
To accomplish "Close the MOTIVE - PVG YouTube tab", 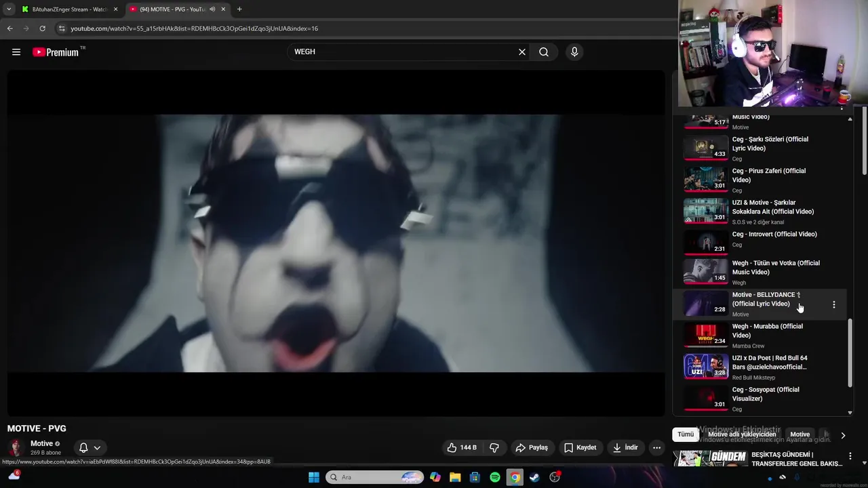I will (223, 9).
